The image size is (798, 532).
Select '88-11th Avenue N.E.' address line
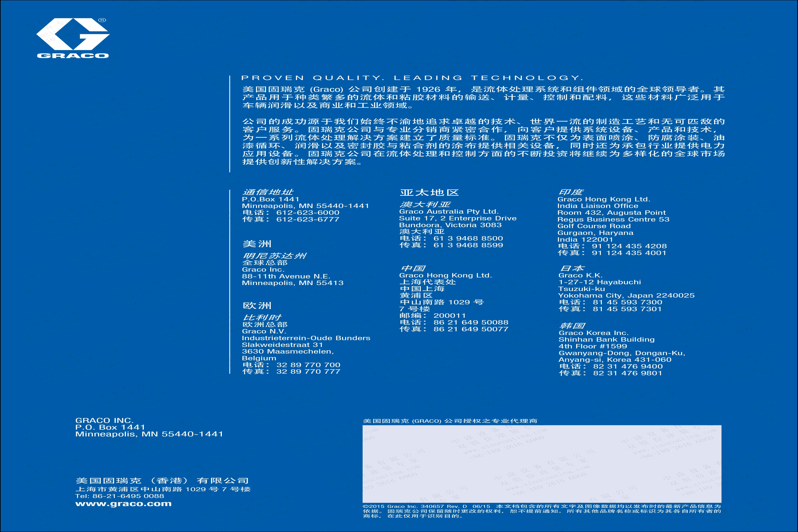point(286,276)
